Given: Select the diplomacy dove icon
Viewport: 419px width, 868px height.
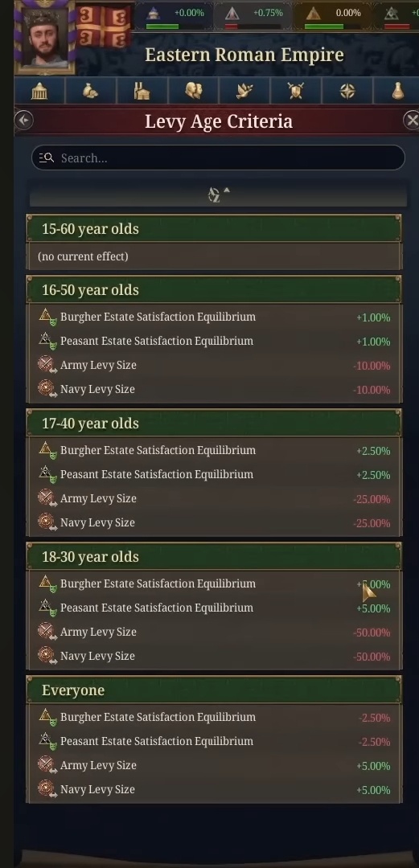Looking at the screenshot, I should pos(244,91).
